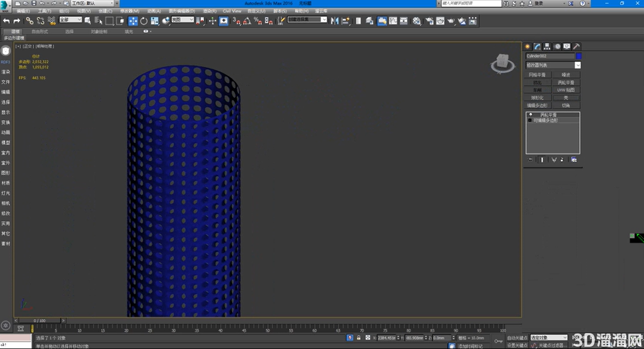Select the Select and Rotate tool
The width and height of the screenshot is (644, 349).
143,21
